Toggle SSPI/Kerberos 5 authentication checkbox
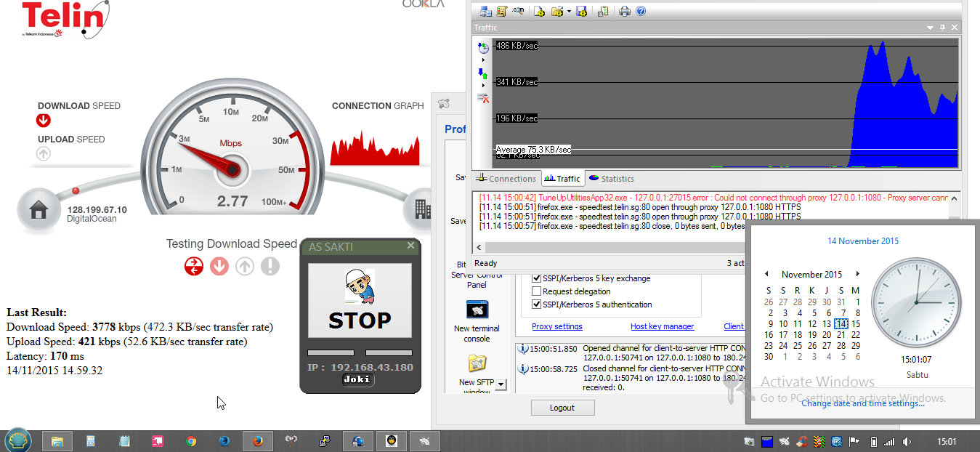980x452 pixels. click(537, 304)
